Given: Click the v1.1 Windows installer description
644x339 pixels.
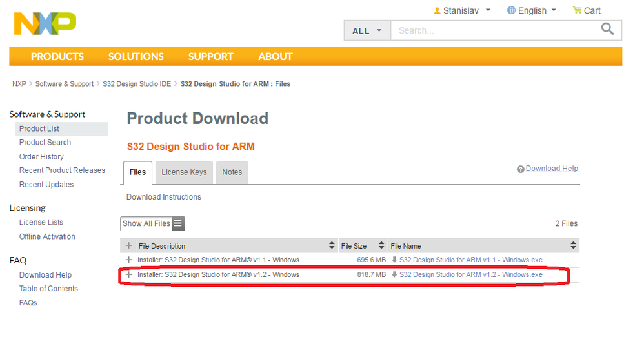Looking at the screenshot, I should click(x=218, y=260).
